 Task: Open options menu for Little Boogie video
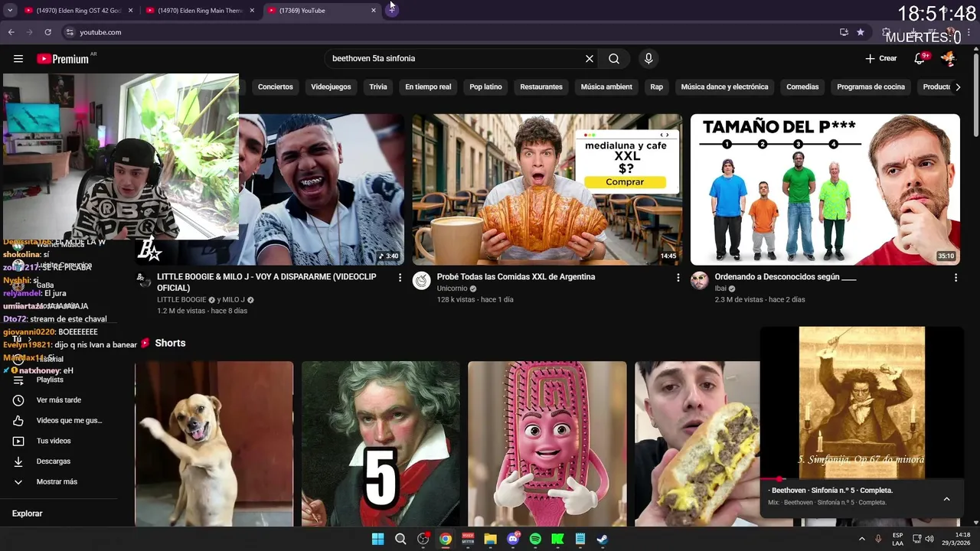coord(400,278)
